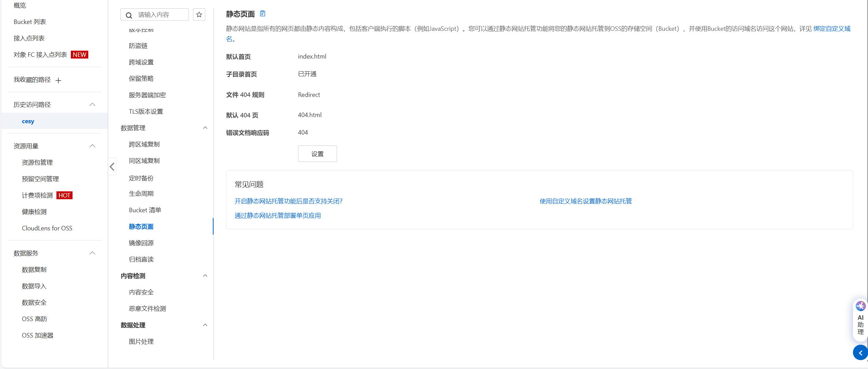
Task: Click the 请输入内容 search input field
Action: pos(157,14)
